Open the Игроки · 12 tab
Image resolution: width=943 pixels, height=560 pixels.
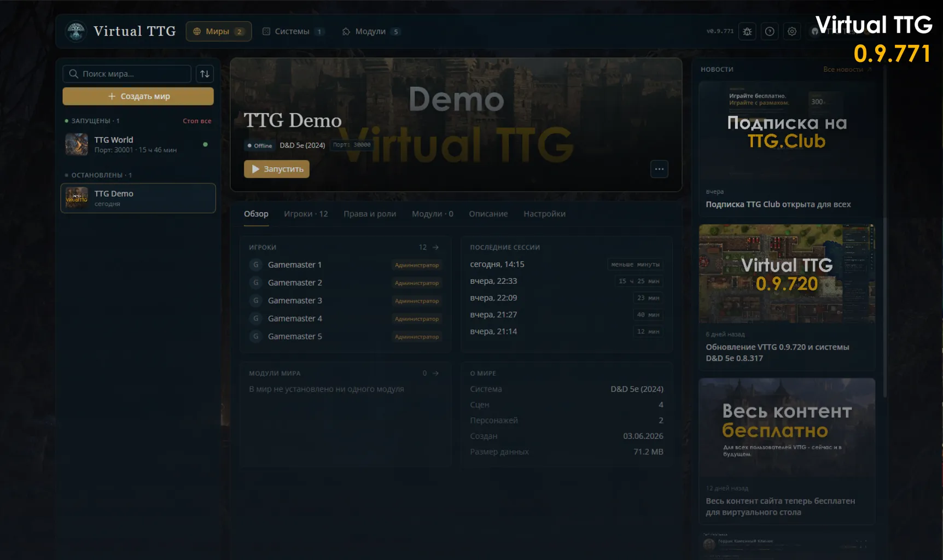(306, 214)
